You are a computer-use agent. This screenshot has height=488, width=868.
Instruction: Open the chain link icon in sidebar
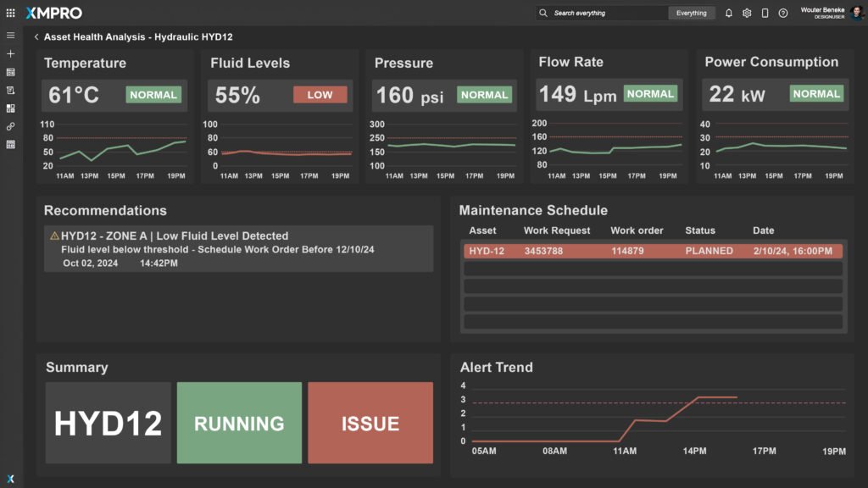(x=10, y=126)
